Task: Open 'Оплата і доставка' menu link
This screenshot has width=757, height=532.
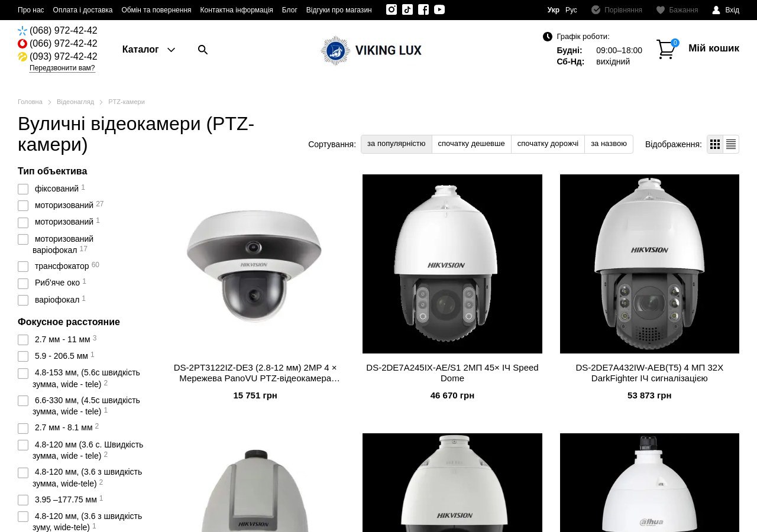Action: point(83,10)
